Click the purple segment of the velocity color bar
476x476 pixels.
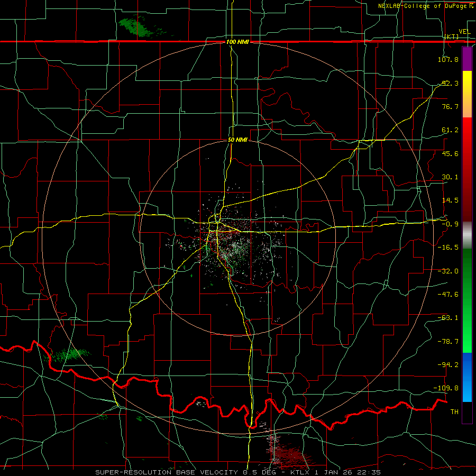coord(467,59)
